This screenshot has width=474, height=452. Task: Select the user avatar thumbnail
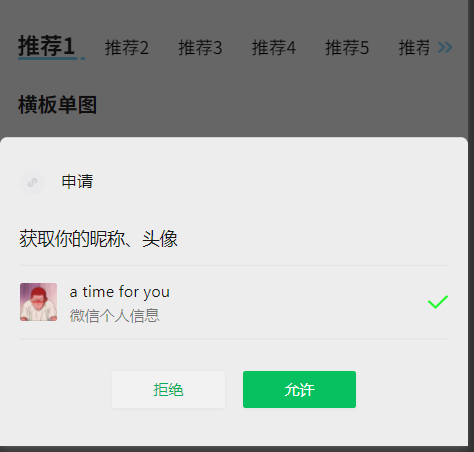coord(38,302)
